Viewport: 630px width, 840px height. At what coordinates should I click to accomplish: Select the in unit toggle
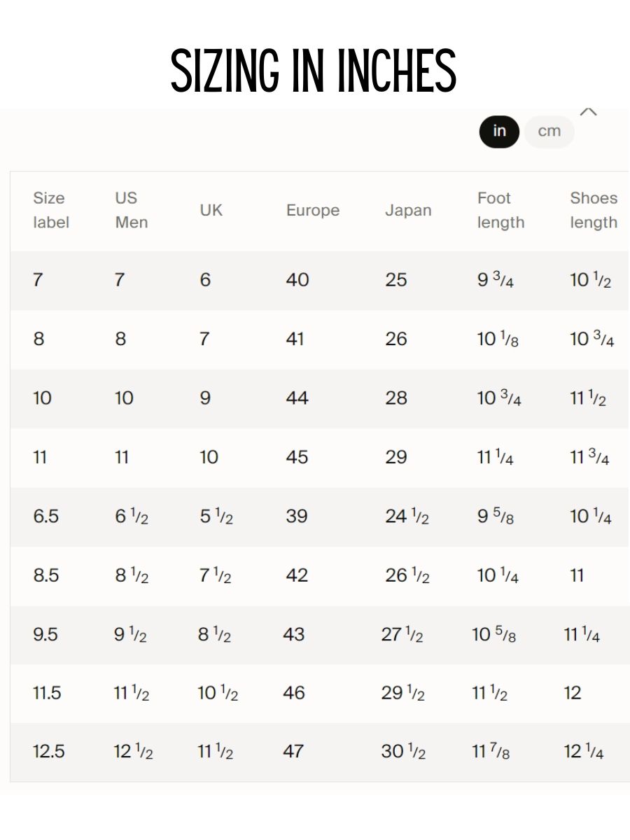click(x=499, y=132)
